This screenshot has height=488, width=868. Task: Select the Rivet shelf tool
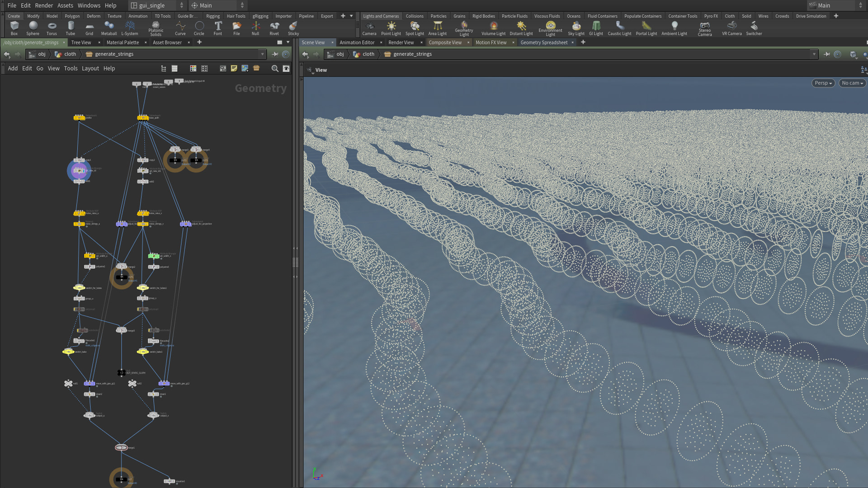pos(274,28)
